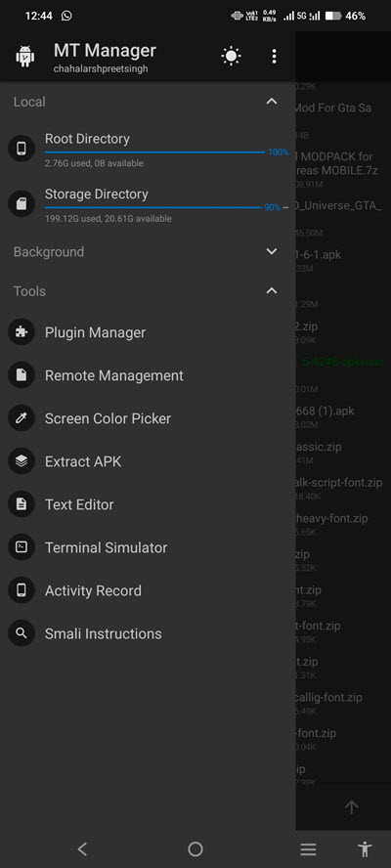
Task: Click the Activity Record phone icon
Action: pyautogui.click(x=22, y=590)
